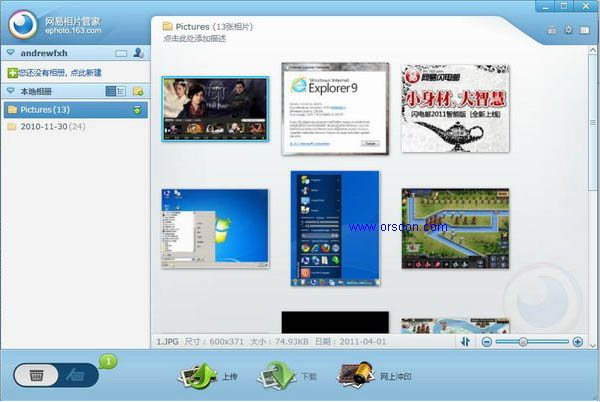Screen dimensions: 600x402
Task: Click the settings gear icon
Action: 568,30
